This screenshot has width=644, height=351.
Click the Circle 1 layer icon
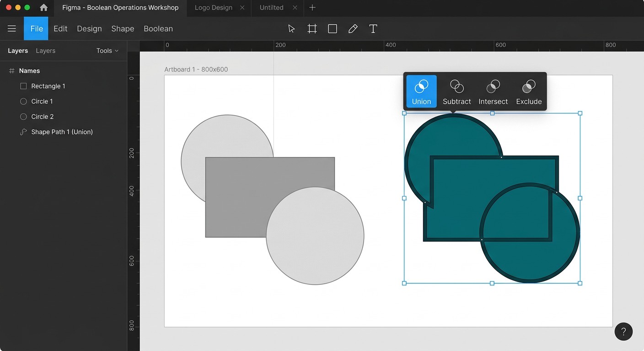pos(23,101)
